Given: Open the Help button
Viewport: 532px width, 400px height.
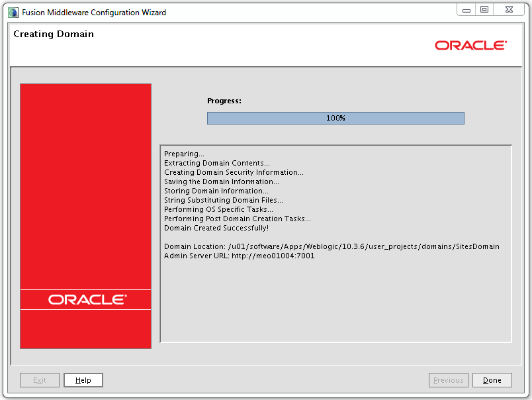Looking at the screenshot, I should (x=83, y=380).
